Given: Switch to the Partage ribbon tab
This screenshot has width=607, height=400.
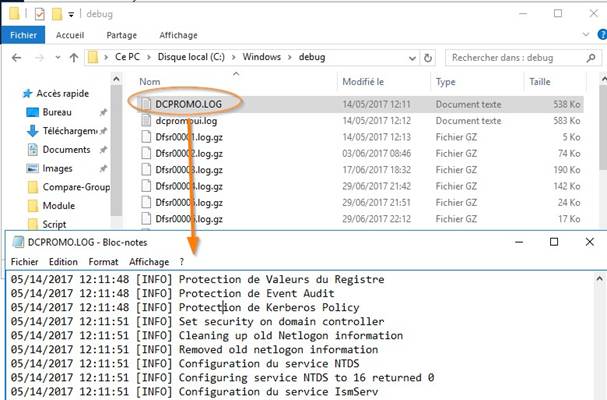Looking at the screenshot, I should coord(122,35).
